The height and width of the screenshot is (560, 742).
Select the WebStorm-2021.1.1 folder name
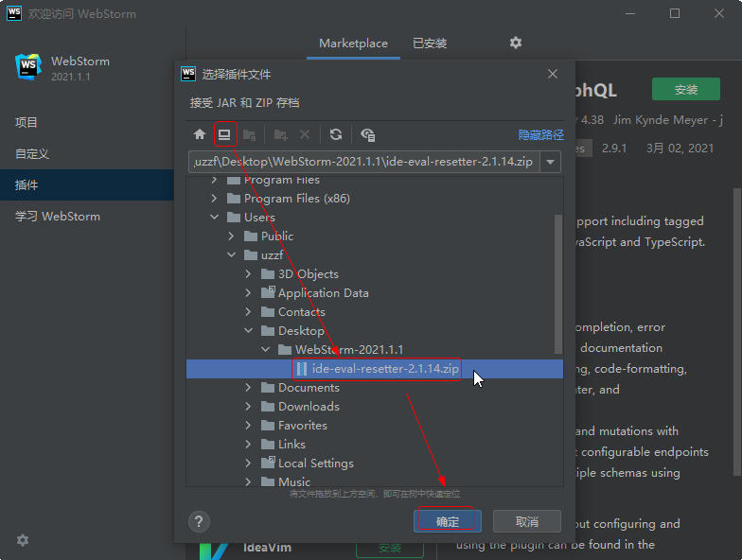tap(349, 350)
